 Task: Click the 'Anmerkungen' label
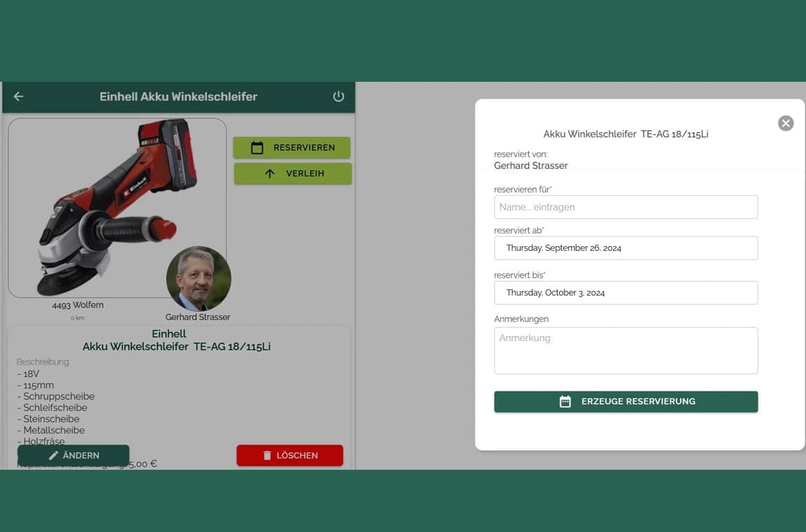click(521, 319)
